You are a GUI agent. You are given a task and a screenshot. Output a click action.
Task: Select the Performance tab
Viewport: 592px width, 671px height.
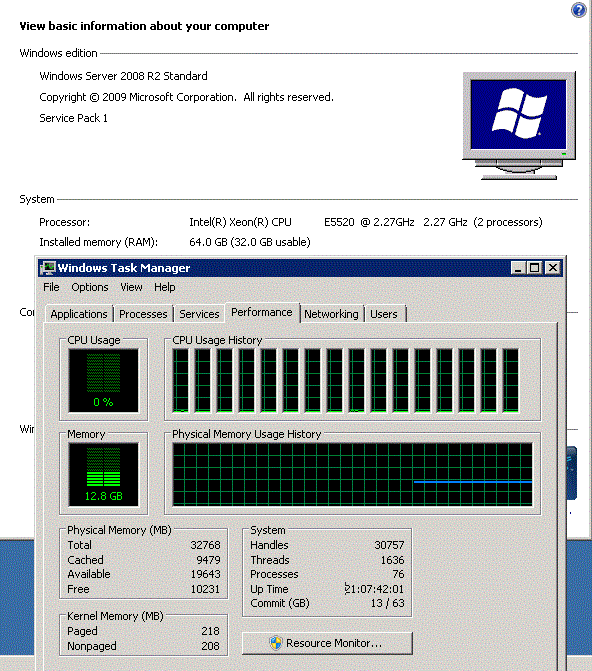(262, 312)
